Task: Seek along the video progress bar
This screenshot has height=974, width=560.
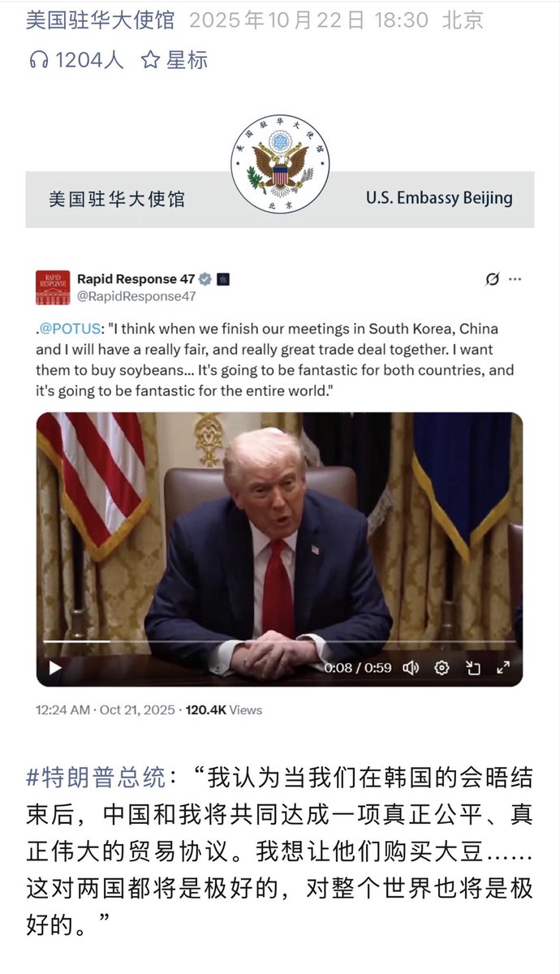Action: [279, 641]
